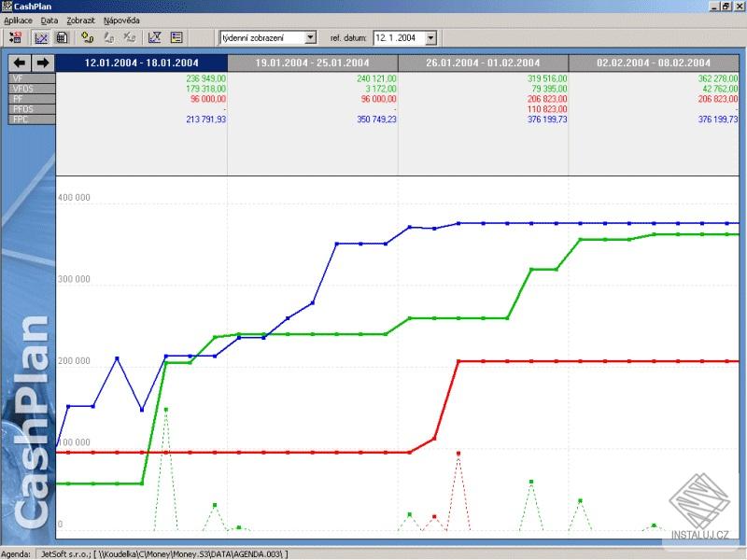Open the Zobrazit menu
This screenshot has height=560, width=747.
coord(80,21)
